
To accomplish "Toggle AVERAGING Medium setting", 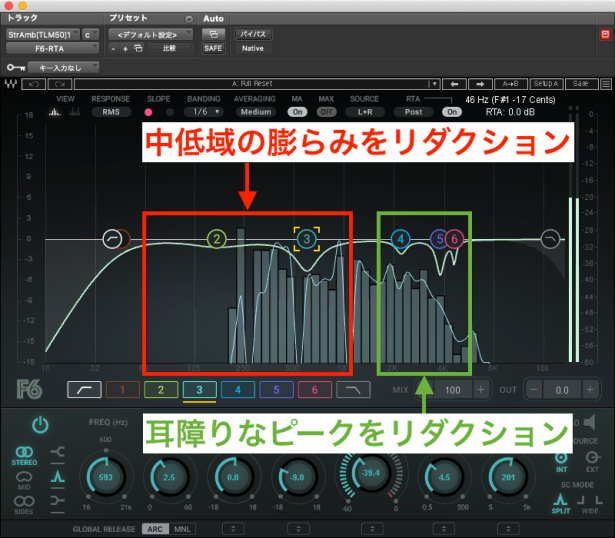I will point(256,112).
